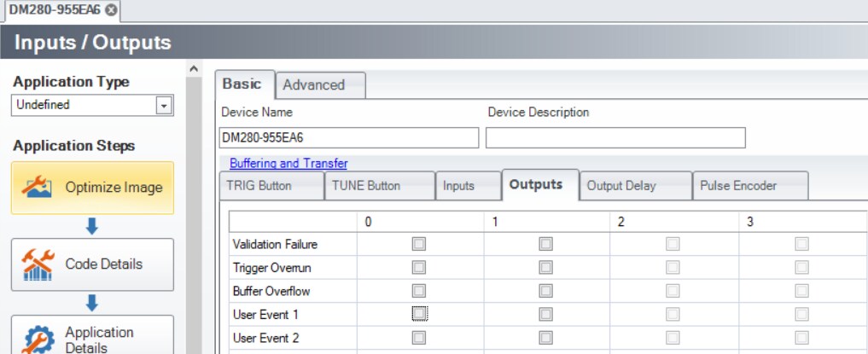The width and height of the screenshot is (868, 354).
Task: Switch to the Inputs tab
Action: (x=458, y=186)
